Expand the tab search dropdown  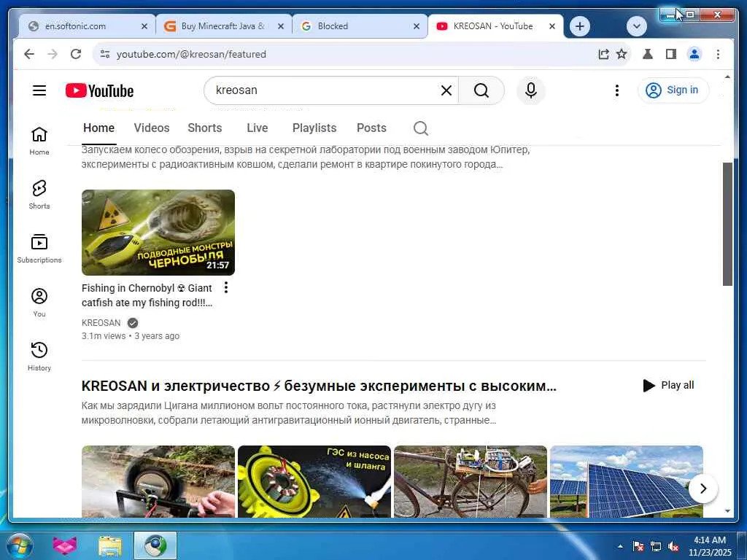[x=636, y=26]
